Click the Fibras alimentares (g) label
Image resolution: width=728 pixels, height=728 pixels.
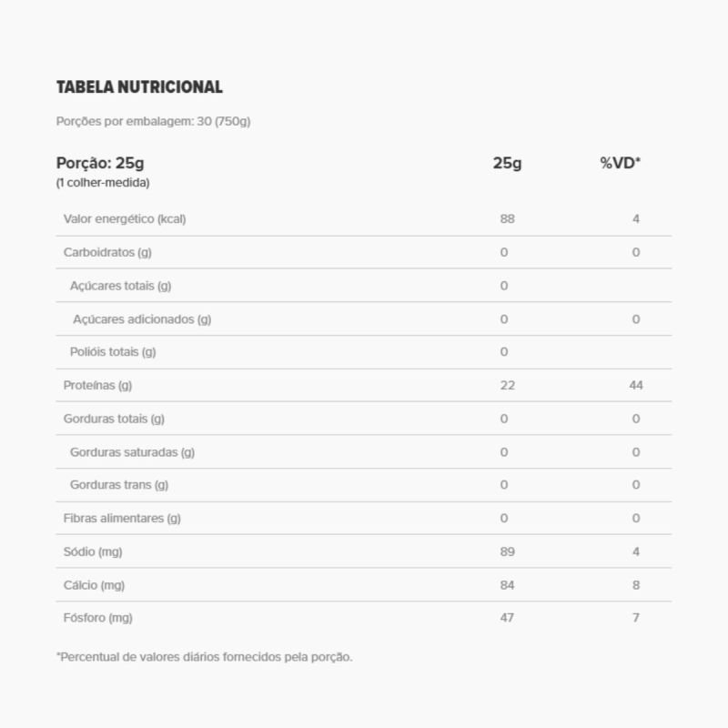click(x=122, y=518)
